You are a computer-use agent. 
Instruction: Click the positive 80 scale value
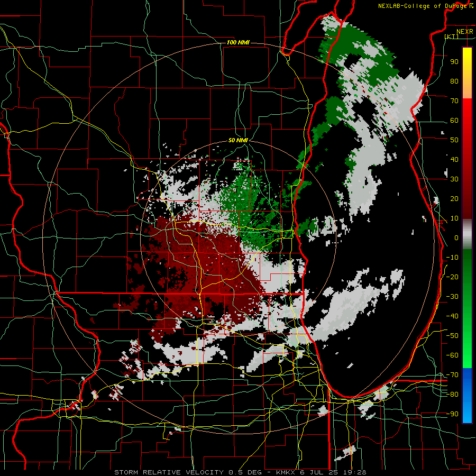pos(454,81)
